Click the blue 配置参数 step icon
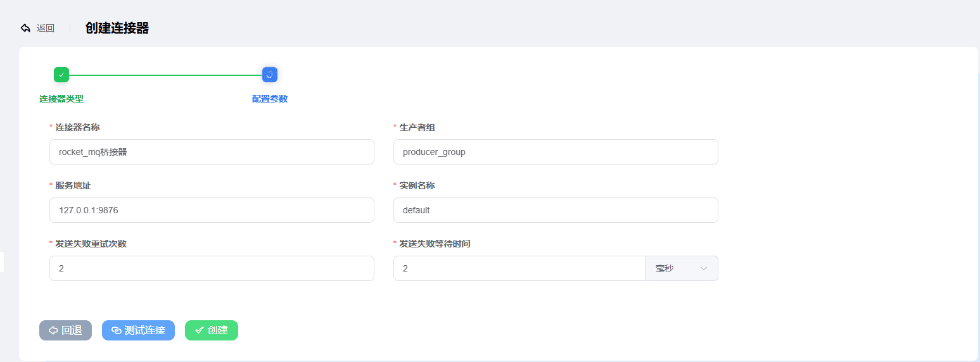Screen dimensions: 980x362 pyautogui.click(x=270, y=75)
